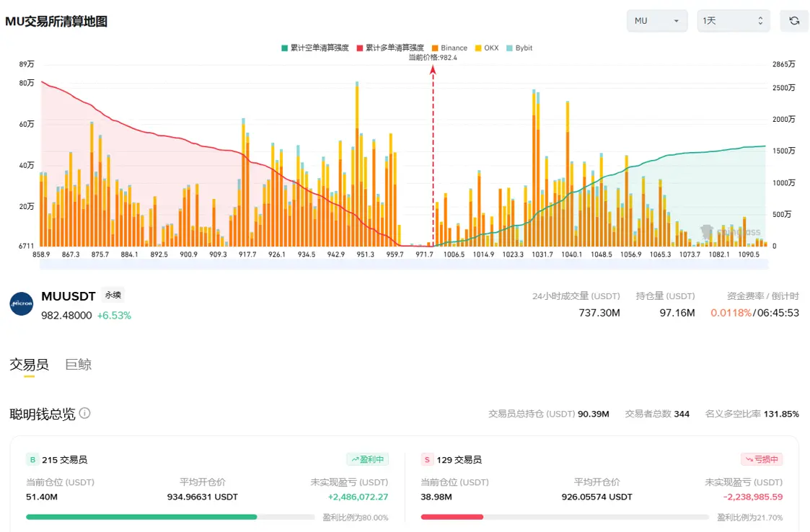Click the info icon beside 聪明钱总览
The width and height of the screenshot is (810, 532).
[x=84, y=413]
